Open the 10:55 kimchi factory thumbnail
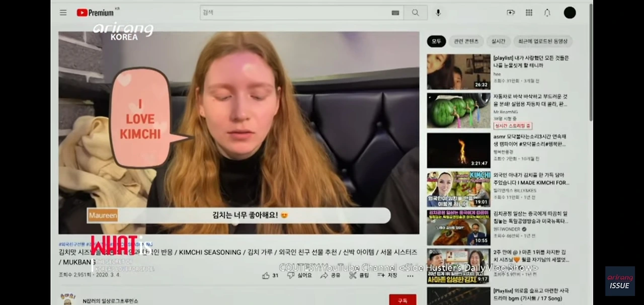 click(x=458, y=228)
